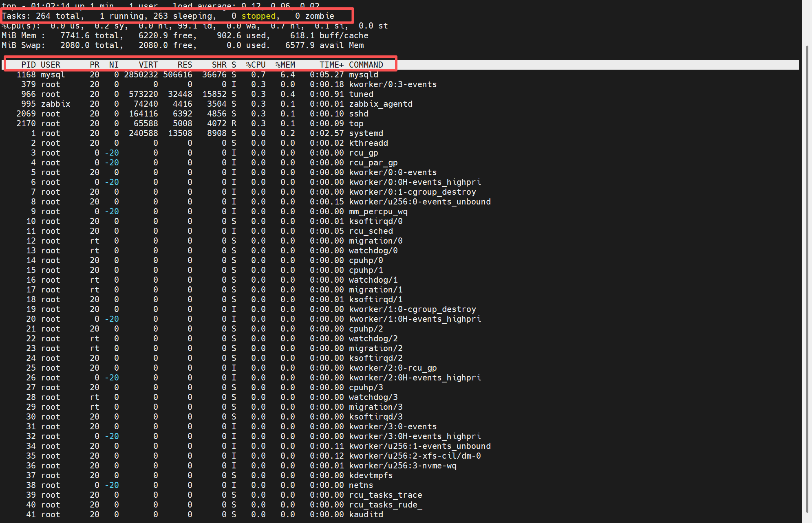The image size is (812, 523).
Task: Click the kauditd command name
Action: click(x=366, y=514)
